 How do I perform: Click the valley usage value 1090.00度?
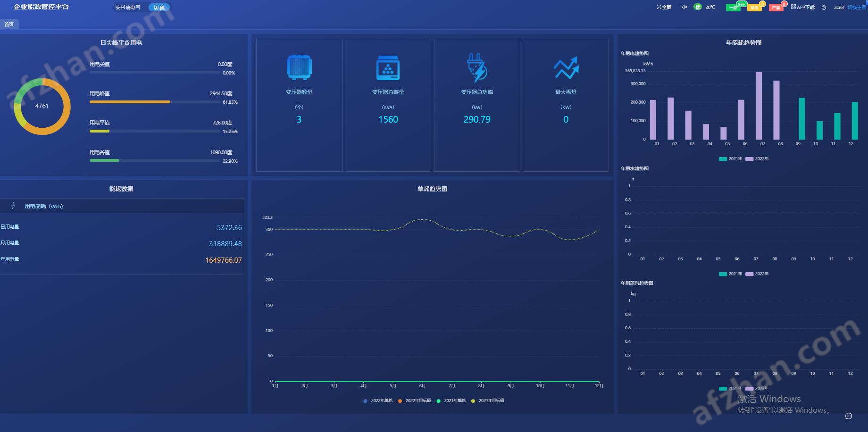tap(221, 152)
